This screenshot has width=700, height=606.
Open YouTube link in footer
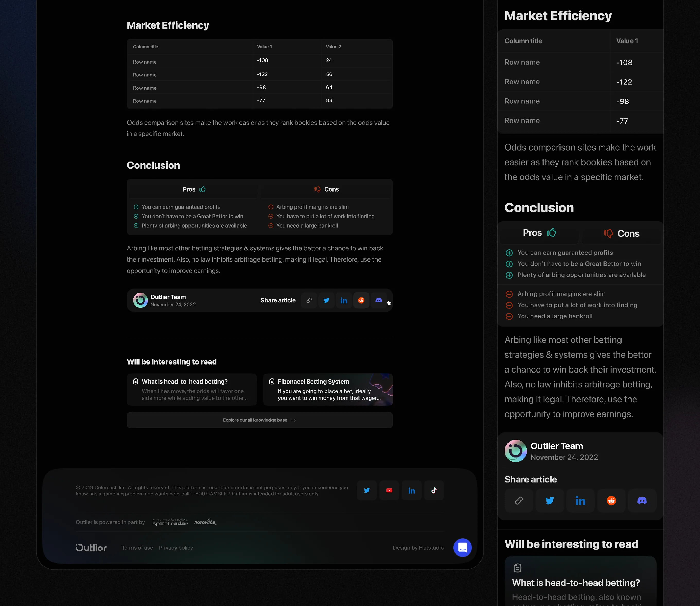(x=389, y=490)
